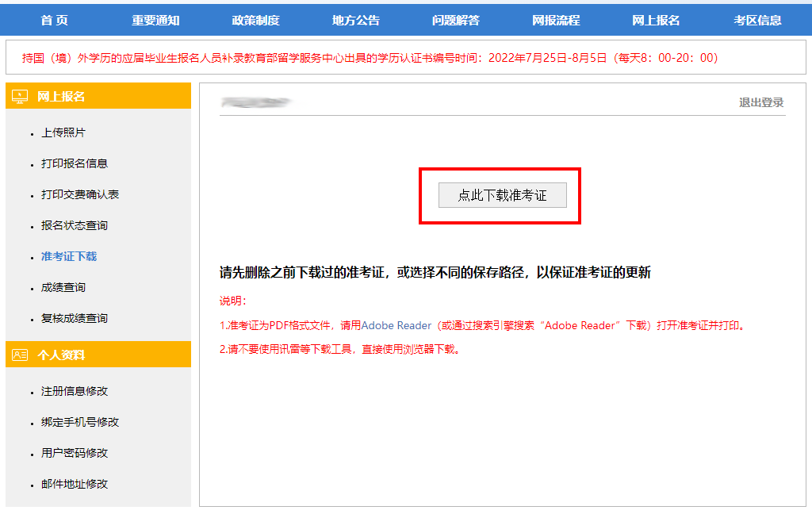Open 问题解答 from the top menu

click(456, 21)
